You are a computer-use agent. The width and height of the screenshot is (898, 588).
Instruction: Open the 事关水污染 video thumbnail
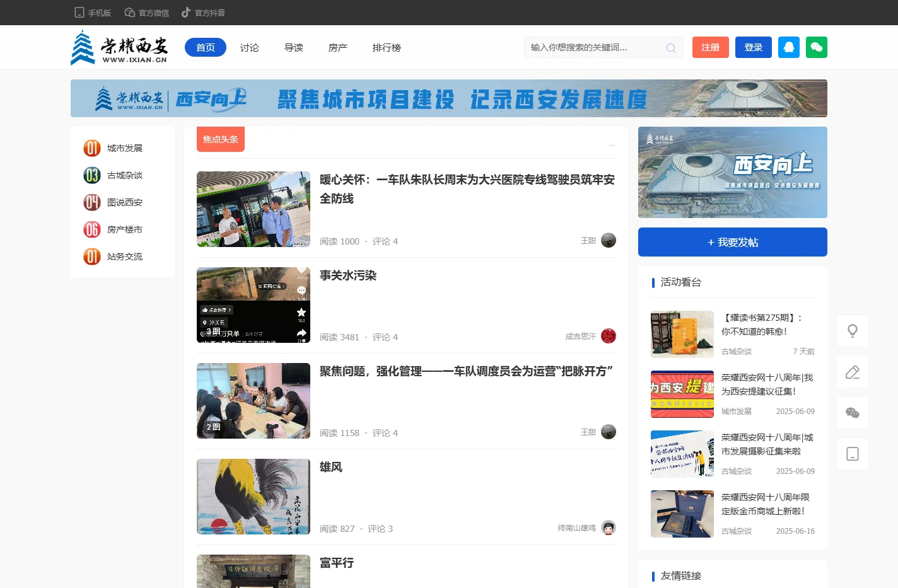click(254, 305)
